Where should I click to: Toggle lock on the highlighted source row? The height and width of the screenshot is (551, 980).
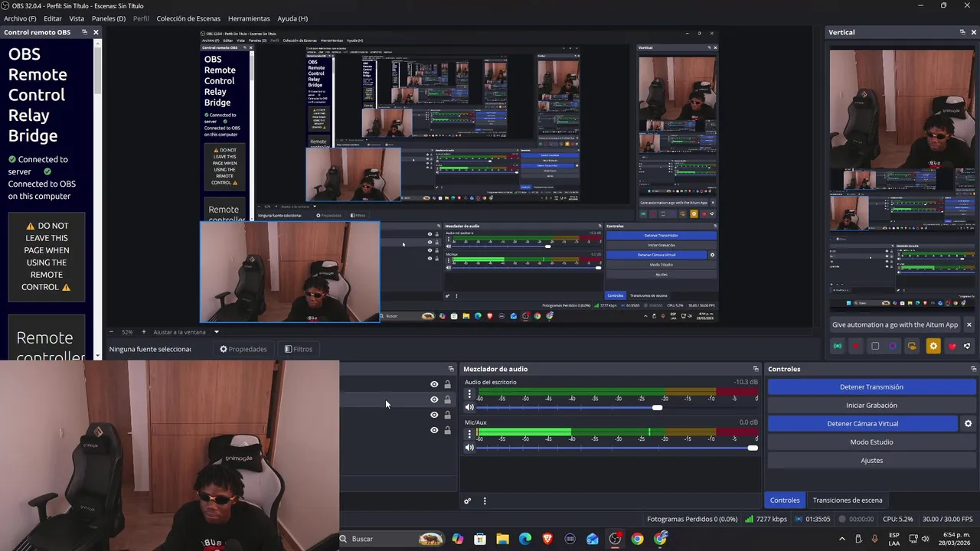coord(447,399)
